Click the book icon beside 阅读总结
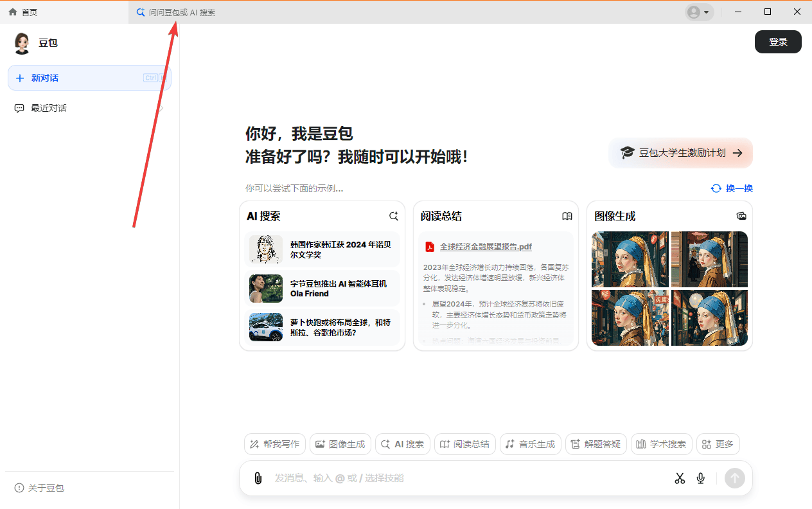The width and height of the screenshot is (812, 509). tap(567, 216)
